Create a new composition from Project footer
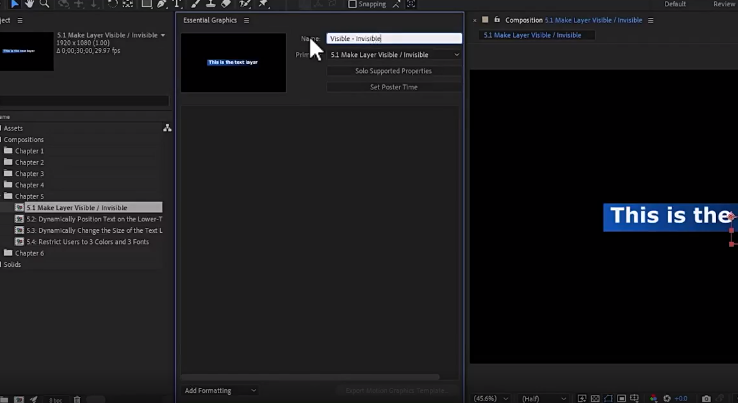 click(19, 399)
